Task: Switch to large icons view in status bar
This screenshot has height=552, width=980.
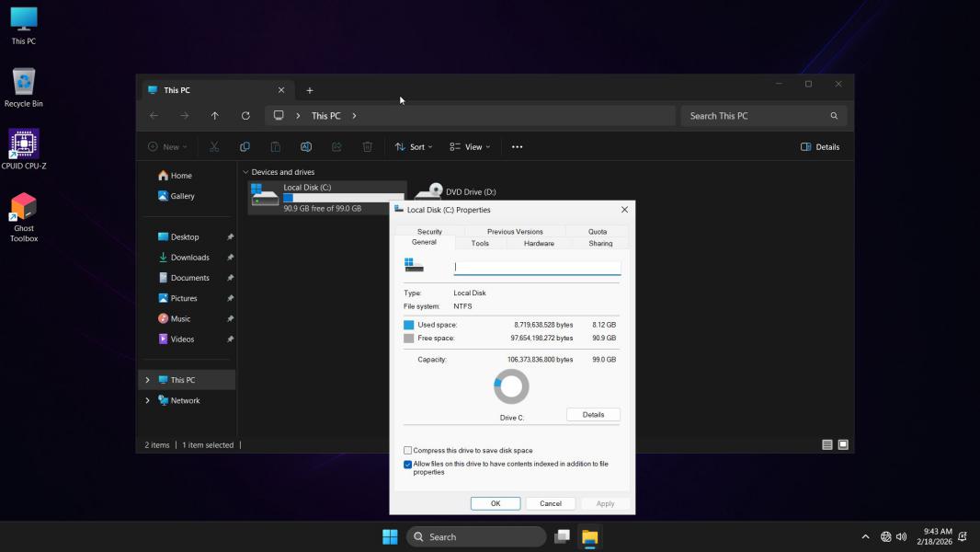Action: tap(843, 445)
